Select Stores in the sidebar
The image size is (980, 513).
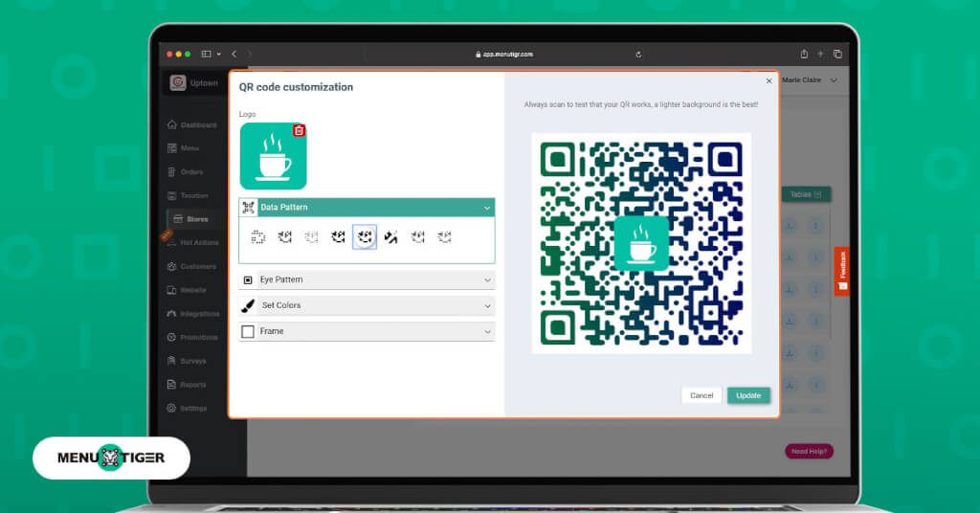(190, 219)
